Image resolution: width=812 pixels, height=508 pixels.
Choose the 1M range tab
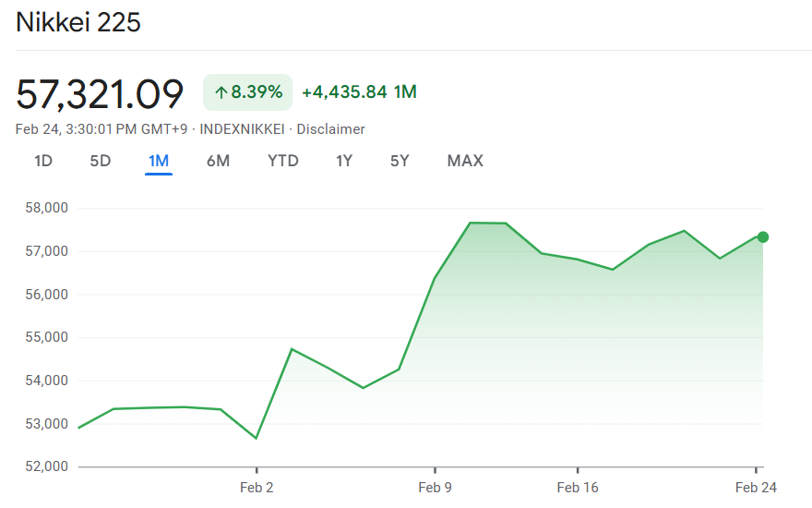point(159,161)
